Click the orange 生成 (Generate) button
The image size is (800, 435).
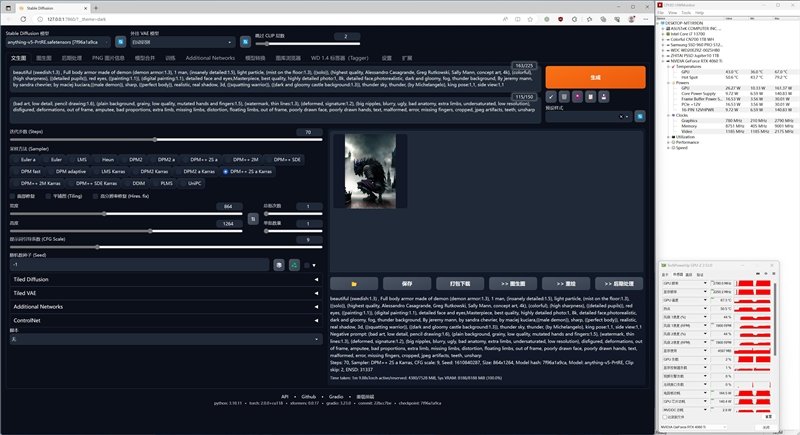click(x=595, y=78)
